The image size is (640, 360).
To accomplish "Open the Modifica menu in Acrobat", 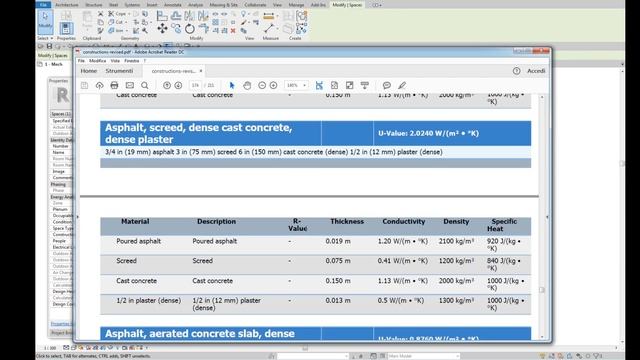I will coord(98,61).
